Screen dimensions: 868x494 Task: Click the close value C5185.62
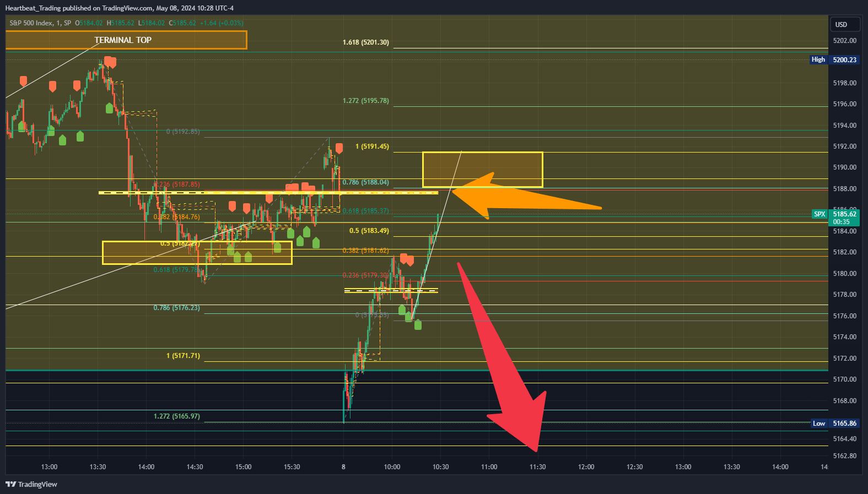pyautogui.click(x=182, y=23)
